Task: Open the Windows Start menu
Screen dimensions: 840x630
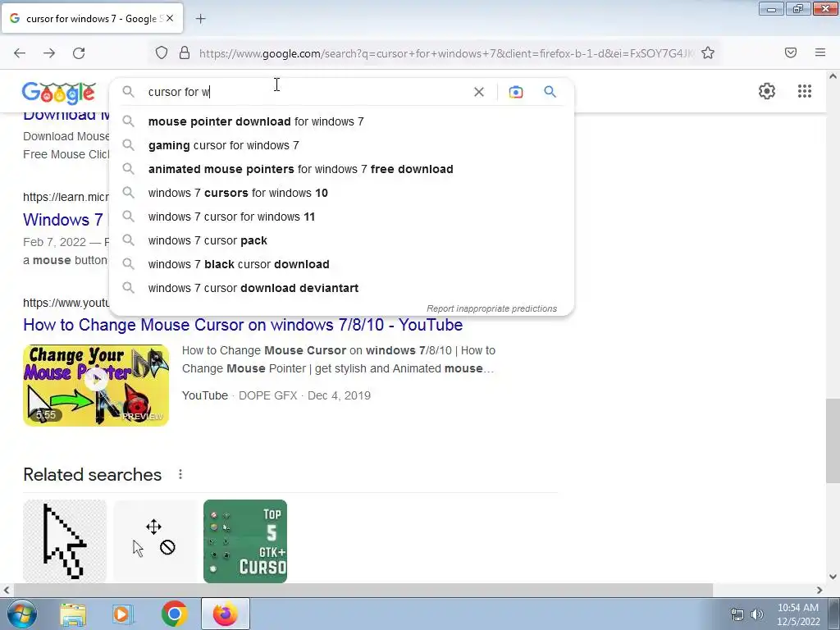Action: 22,614
